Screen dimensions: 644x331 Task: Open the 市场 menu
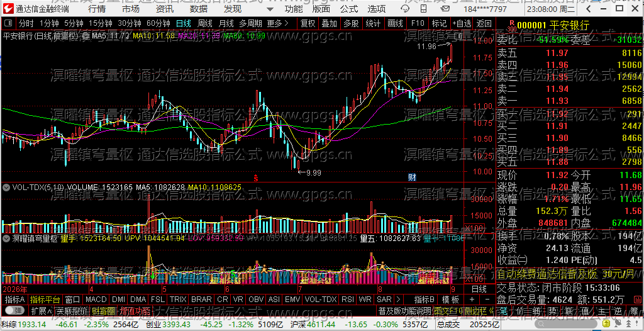[131, 9]
